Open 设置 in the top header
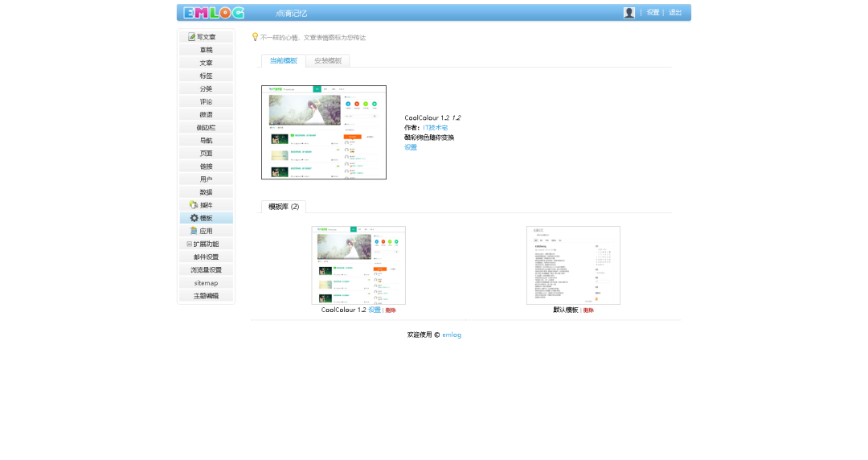 coord(653,13)
